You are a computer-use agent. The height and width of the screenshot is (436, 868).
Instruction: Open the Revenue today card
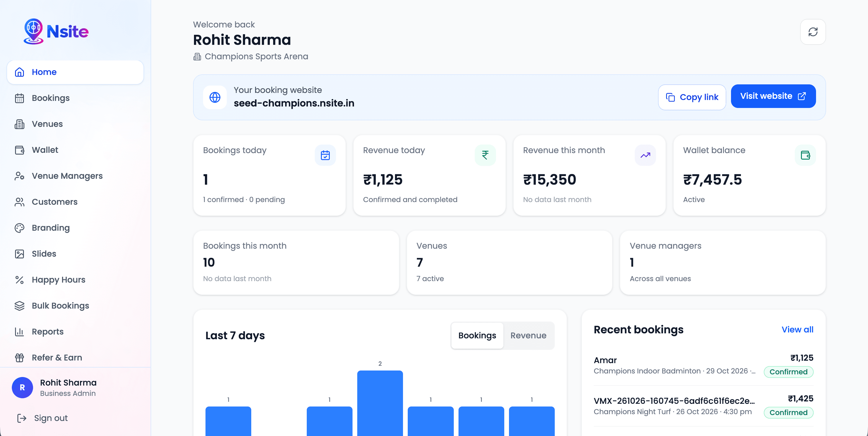pos(429,175)
